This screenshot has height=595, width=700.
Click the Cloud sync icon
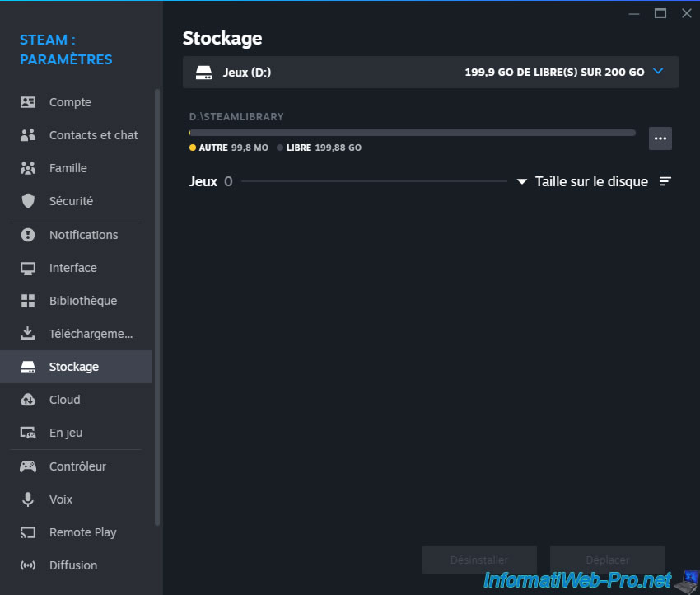[x=28, y=400]
